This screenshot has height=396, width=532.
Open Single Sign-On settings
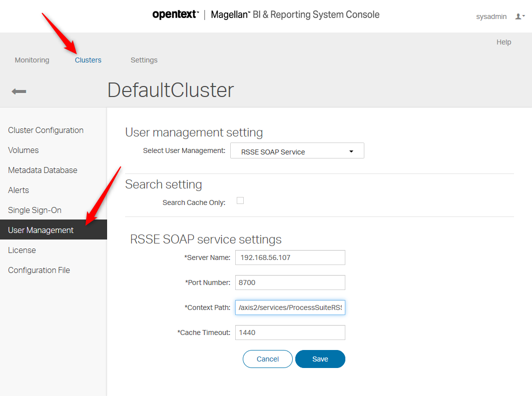tap(35, 210)
